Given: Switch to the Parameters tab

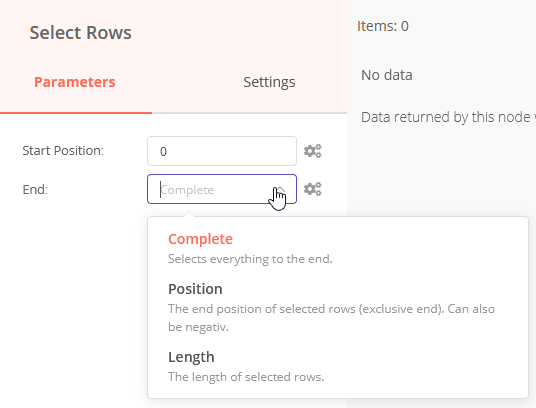Looking at the screenshot, I should coord(75,82).
